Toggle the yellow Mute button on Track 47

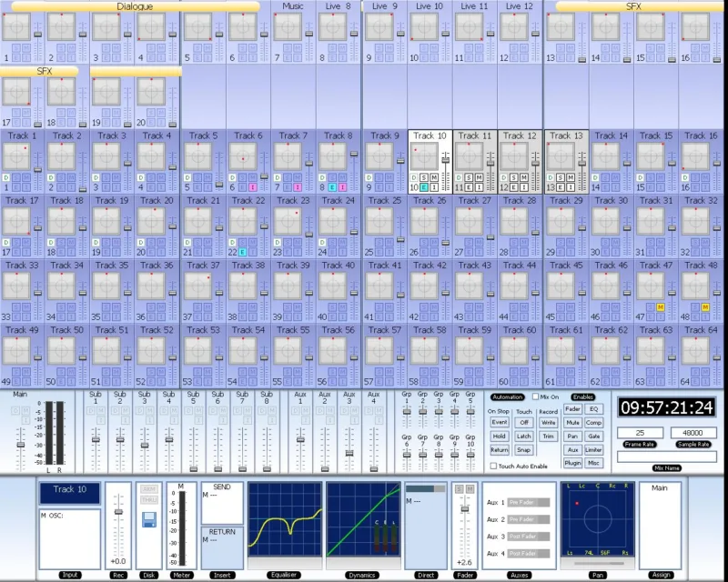pyautogui.click(x=661, y=307)
